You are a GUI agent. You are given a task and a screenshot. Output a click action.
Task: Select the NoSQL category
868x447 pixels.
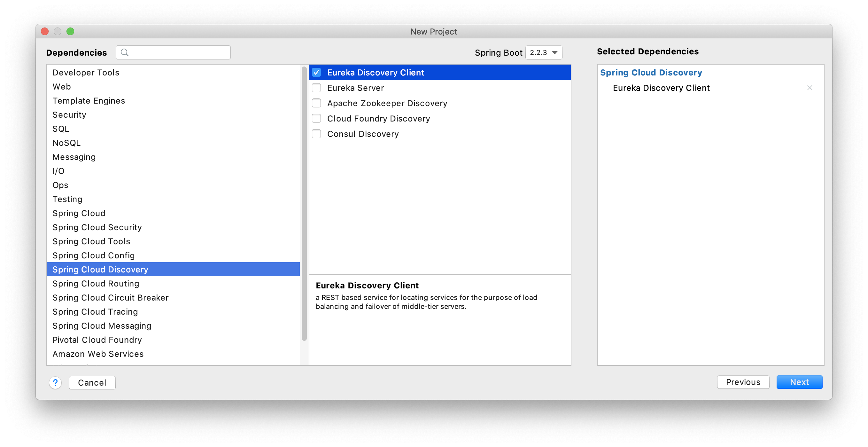(x=173, y=143)
